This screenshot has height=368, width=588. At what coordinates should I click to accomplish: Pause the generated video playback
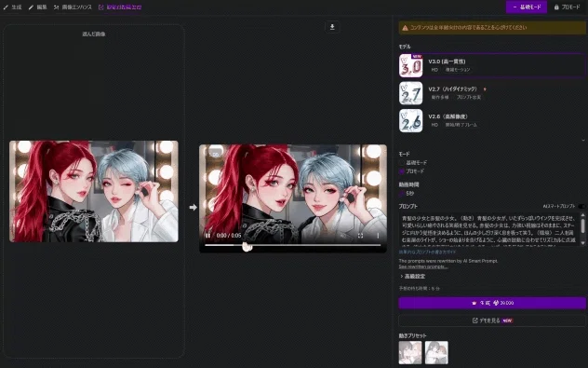click(207, 236)
